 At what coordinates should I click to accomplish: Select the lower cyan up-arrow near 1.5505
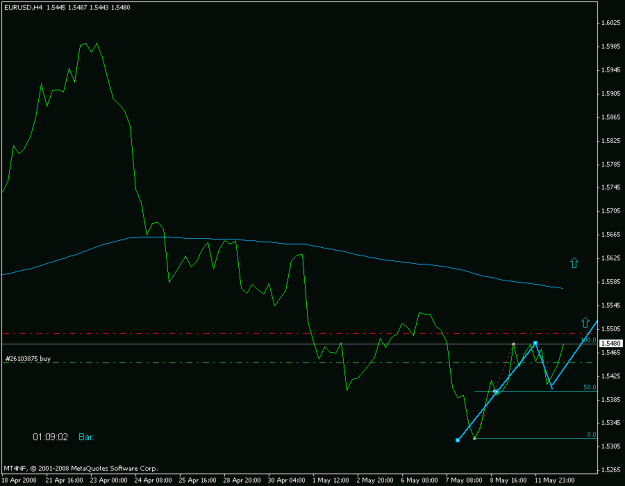pos(585,322)
